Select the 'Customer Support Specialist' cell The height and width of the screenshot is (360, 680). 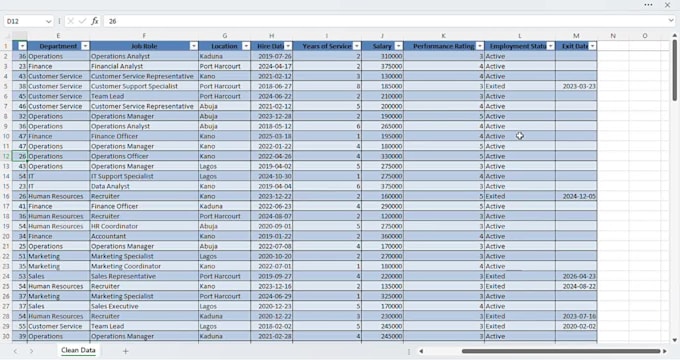click(x=144, y=86)
